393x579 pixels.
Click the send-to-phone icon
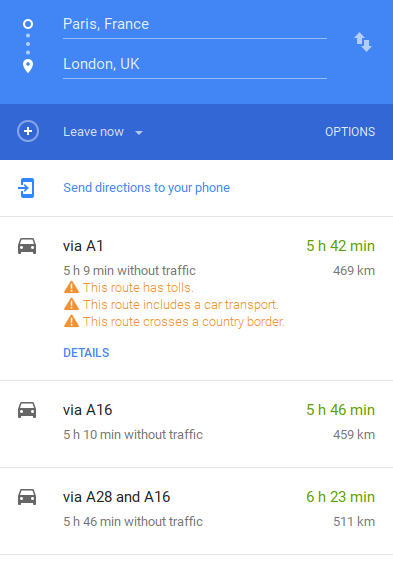[x=26, y=188]
